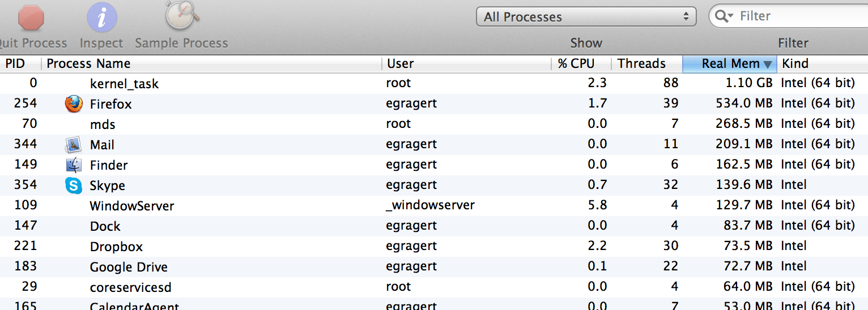Image resolution: width=868 pixels, height=310 pixels.
Task: Sort by % CPU column header
Action: click(x=581, y=63)
